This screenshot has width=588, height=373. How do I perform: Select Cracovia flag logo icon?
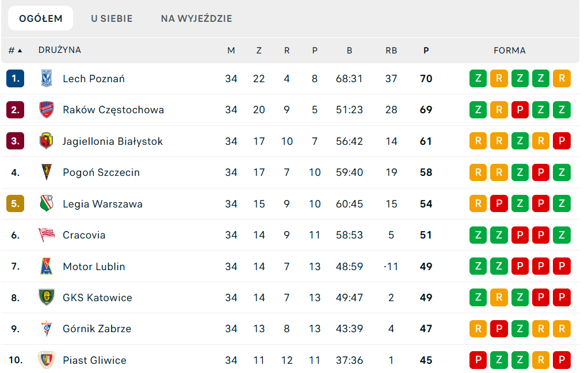pos(47,235)
